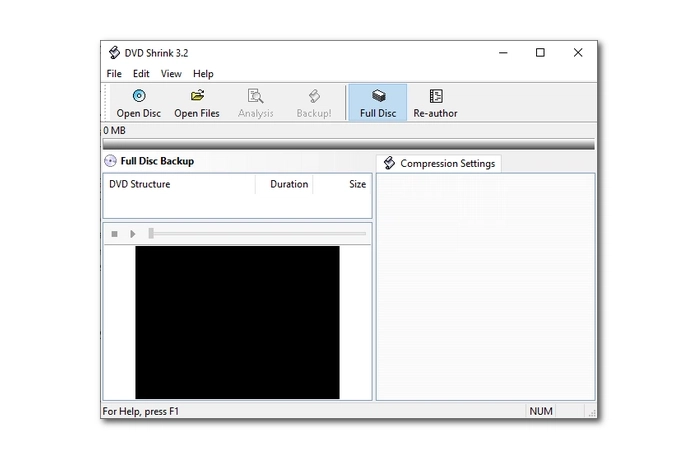700x460 pixels.
Task: Click the Size column header
Action: pyautogui.click(x=342, y=184)
